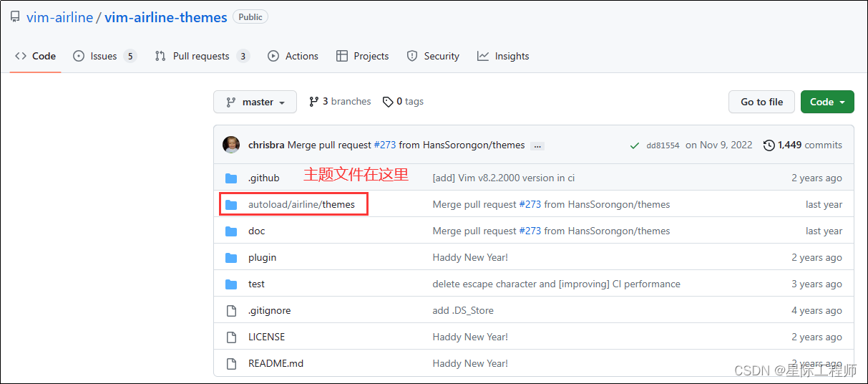Click Pull requests counter badge 3
The image size is (868, 384).
[x=243, y=56]
